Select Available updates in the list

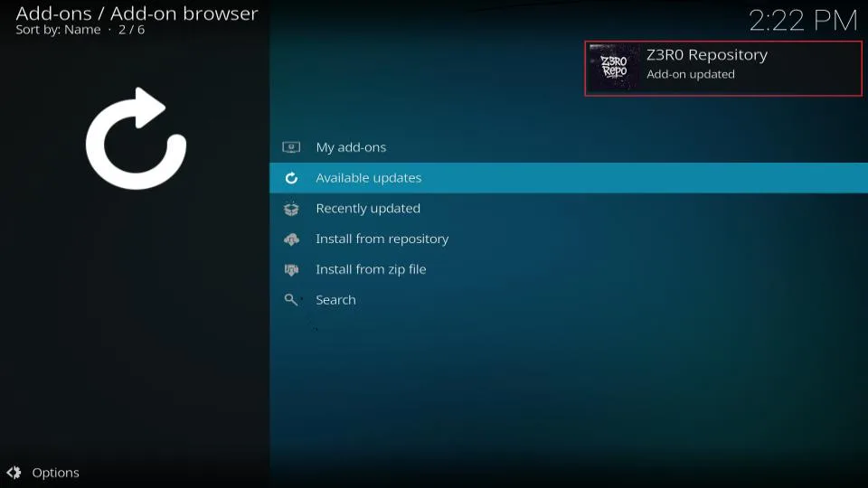[569, 178]
